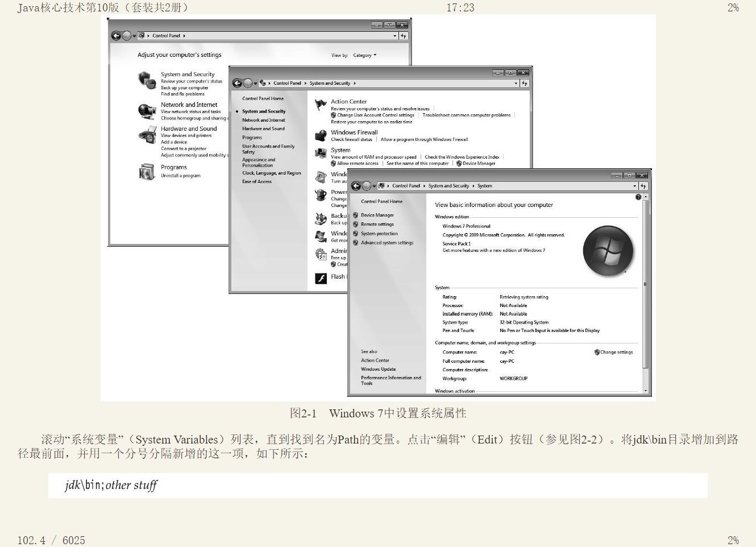This screenshot has width=756, height=547.
Task: Click Get more features with a new edition link
Action: 494,250
